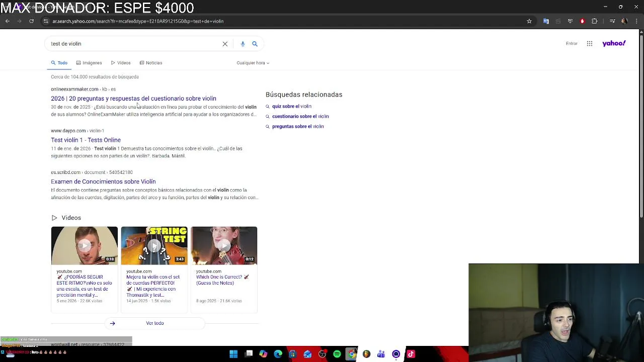This screenshot has width=644, height=362.
Task: Open the Chrome three-dot menu
Action: coord(636,21)
